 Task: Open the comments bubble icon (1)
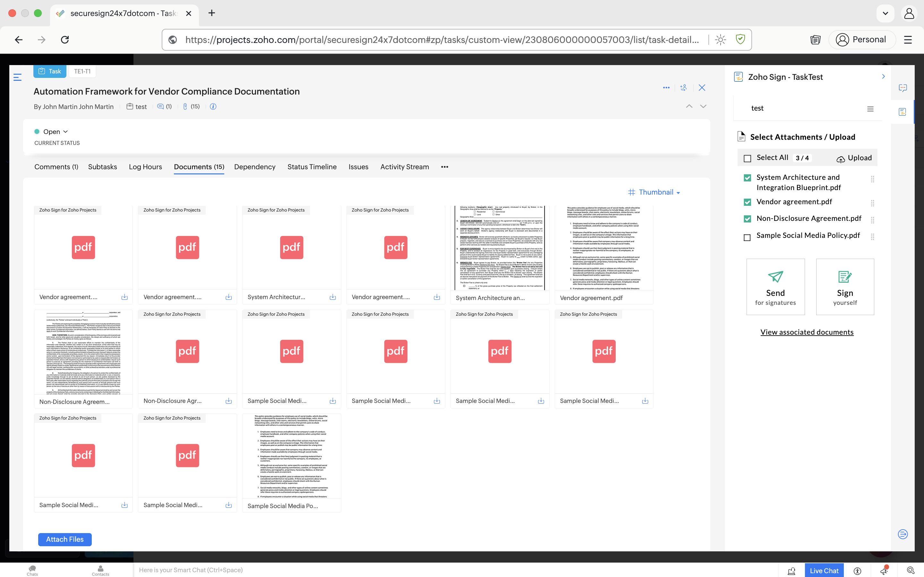[x=160, y=107]
